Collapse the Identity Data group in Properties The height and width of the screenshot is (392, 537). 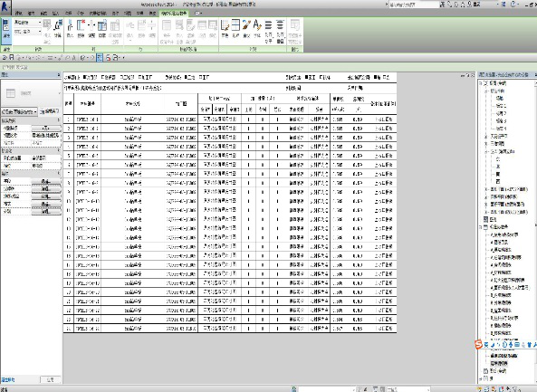(x=59, y=120)
